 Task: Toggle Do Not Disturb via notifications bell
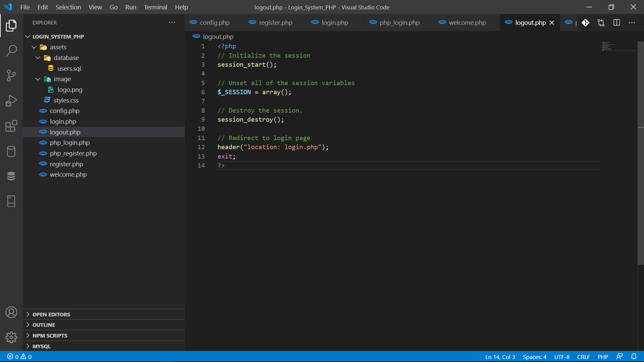pyautogui.click(x=635, y=357)
